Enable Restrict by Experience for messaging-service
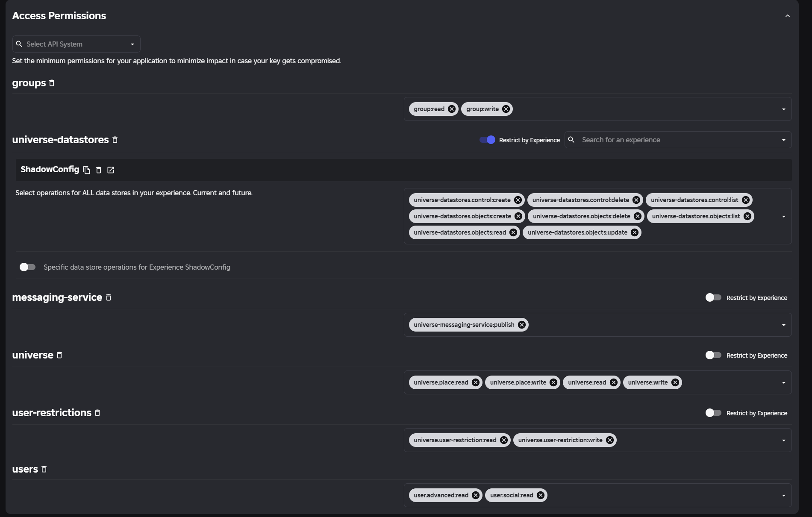 pyautogui.click(x=713, y=297)
